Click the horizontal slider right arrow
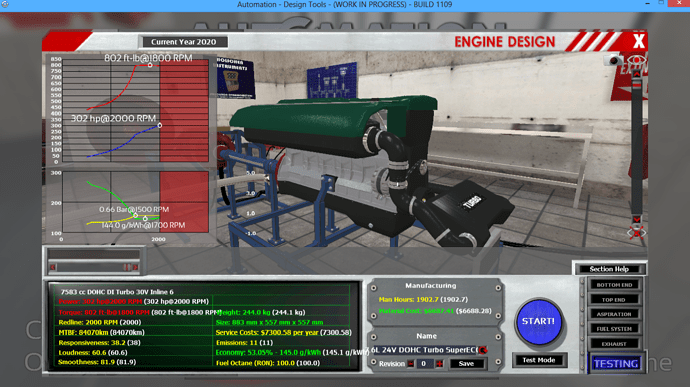The height and width of the screenshot is (387, 690). point(136,267)
